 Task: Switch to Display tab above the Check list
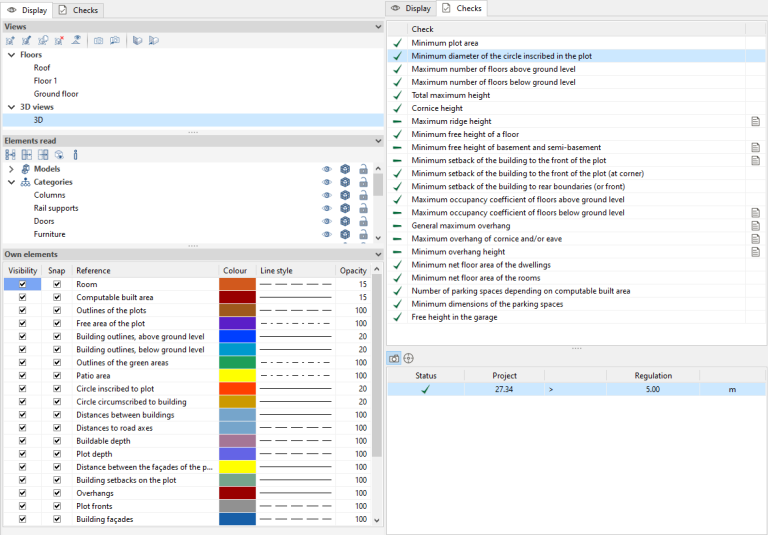(x=411, y=8)
